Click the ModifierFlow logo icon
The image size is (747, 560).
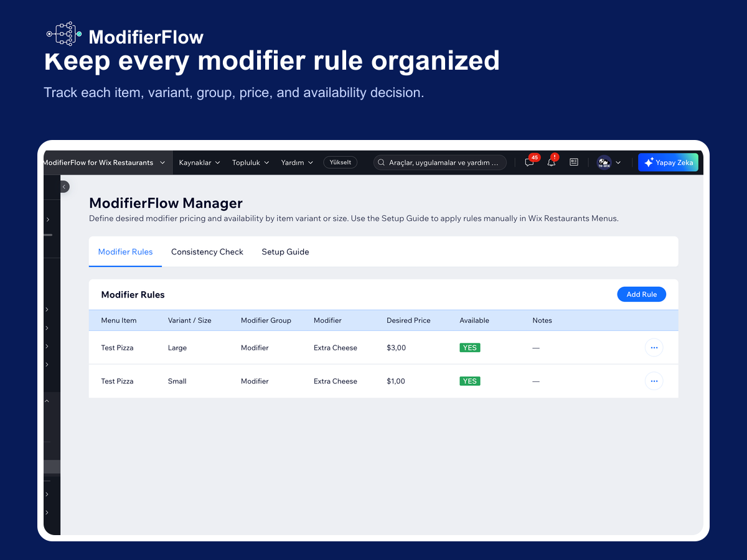pyautogui.click(x=65, y=34)
